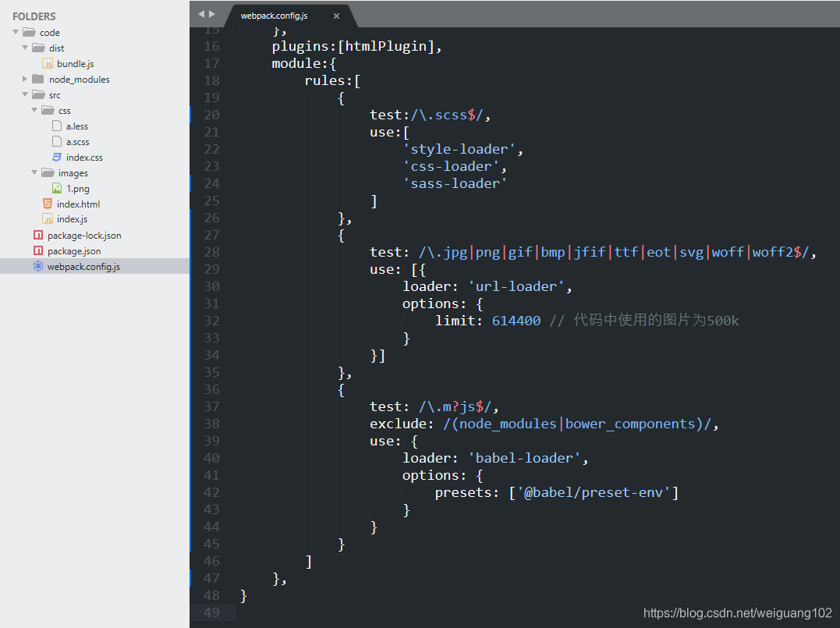Click the css folder icon
Screen dimensions: 840x628
(x=48, y=110)
